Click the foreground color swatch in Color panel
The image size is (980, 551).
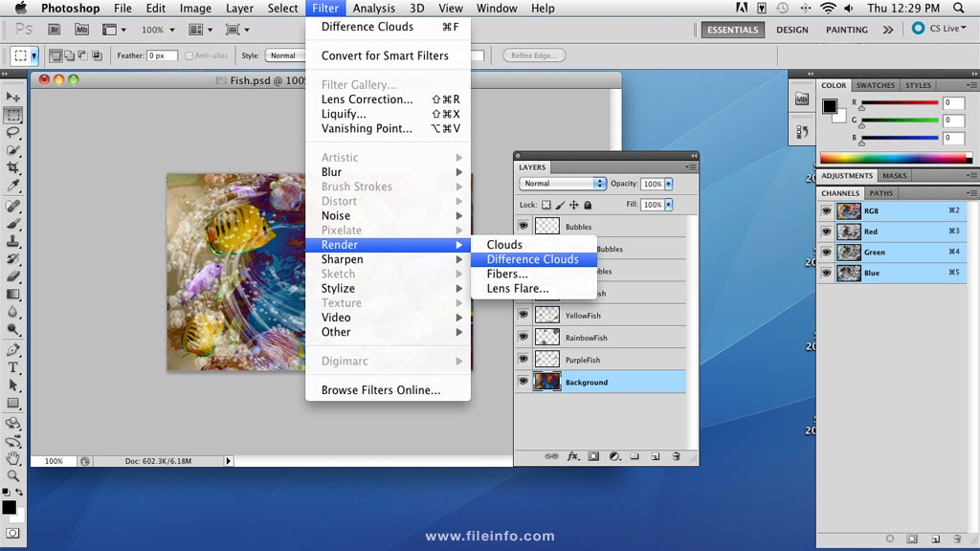(x=830, y=106)
